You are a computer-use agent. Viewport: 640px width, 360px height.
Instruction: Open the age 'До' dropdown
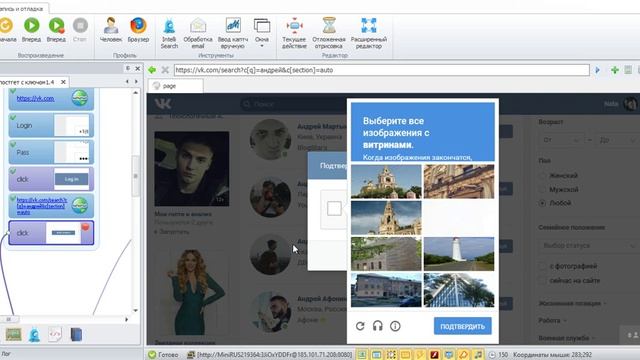click(617, 140)
